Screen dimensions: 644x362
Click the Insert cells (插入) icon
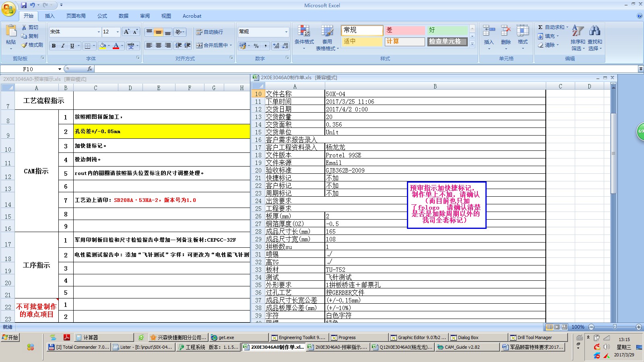click(x=489, y=31)
